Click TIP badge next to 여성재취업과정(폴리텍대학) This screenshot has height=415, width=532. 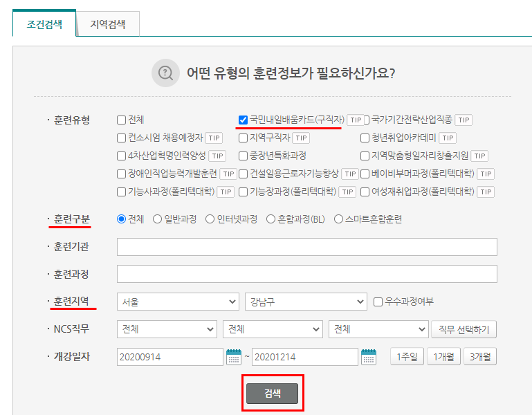pos(486,192)
